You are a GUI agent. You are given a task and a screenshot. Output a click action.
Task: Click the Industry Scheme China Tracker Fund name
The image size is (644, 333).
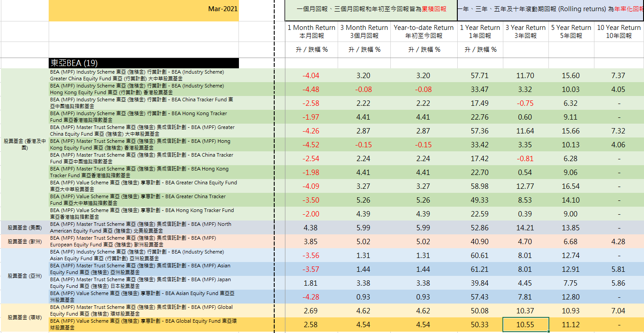(144, 103)
